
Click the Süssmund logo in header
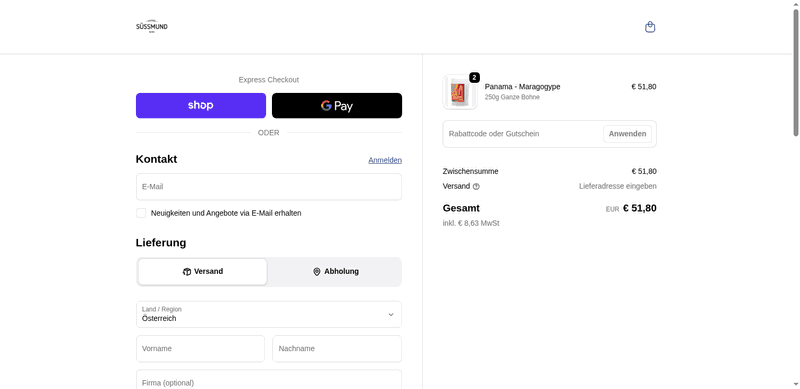click(152, 27)
